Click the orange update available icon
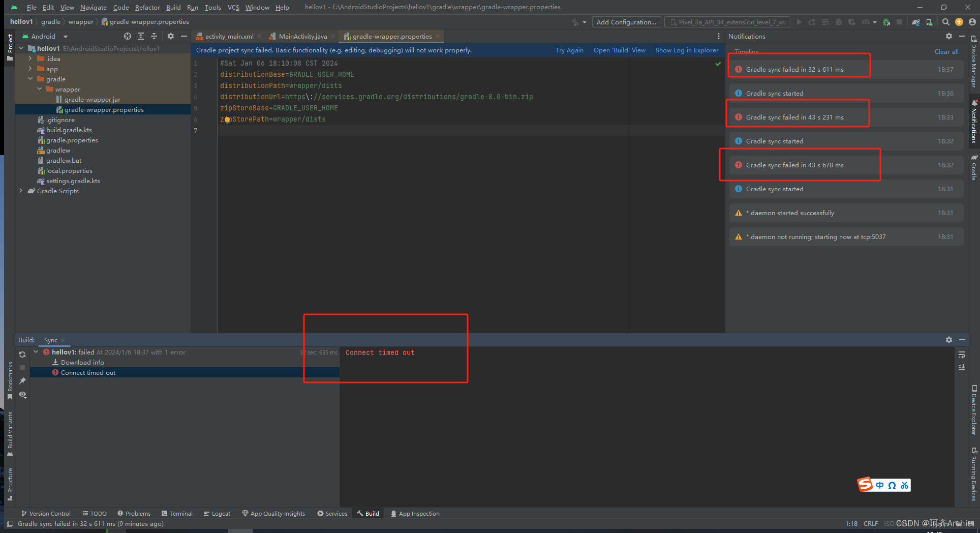 coord(959,22)
